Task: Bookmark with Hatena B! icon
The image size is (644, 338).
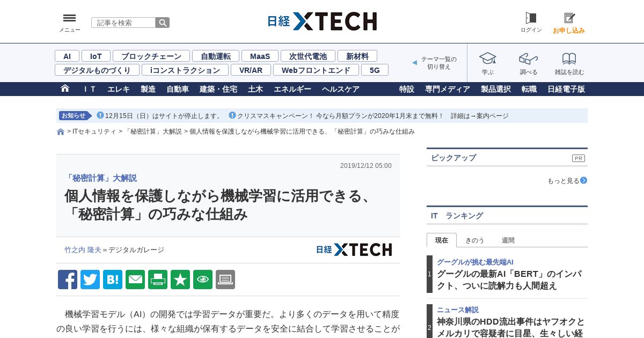Action: [113, 280]
